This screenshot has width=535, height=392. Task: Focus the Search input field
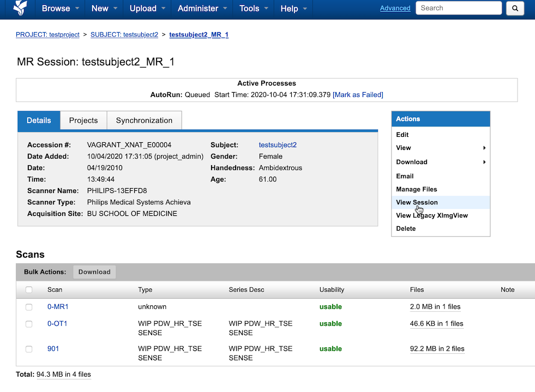pos(459,8)
